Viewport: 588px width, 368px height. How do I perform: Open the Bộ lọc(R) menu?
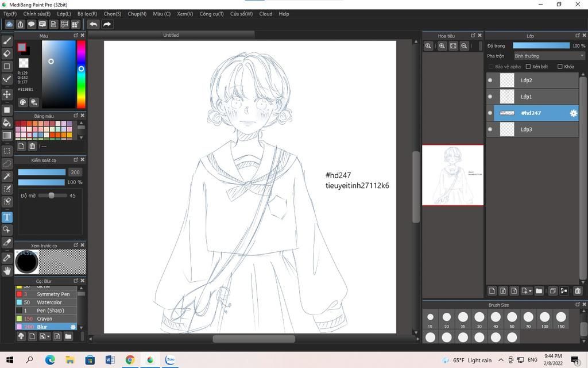[87, 14]
